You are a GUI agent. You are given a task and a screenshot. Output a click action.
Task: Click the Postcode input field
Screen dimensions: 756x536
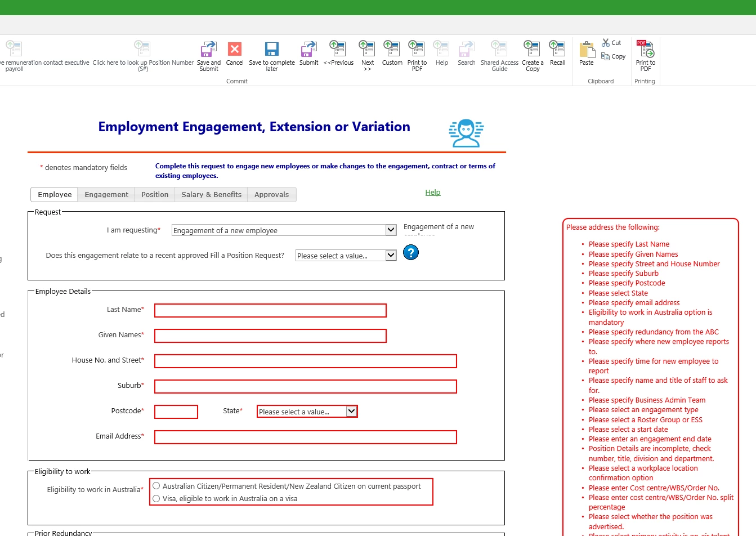(176, 412)
